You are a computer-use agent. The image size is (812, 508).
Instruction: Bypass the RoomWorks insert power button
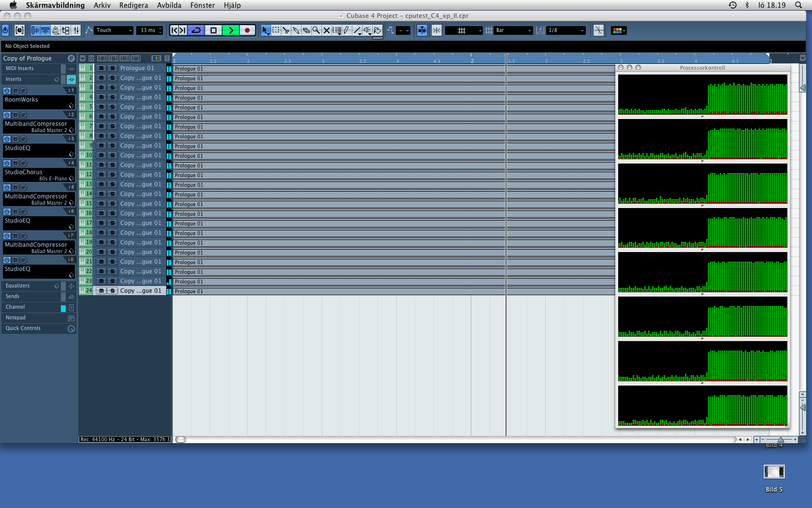(x=7, y=90)
